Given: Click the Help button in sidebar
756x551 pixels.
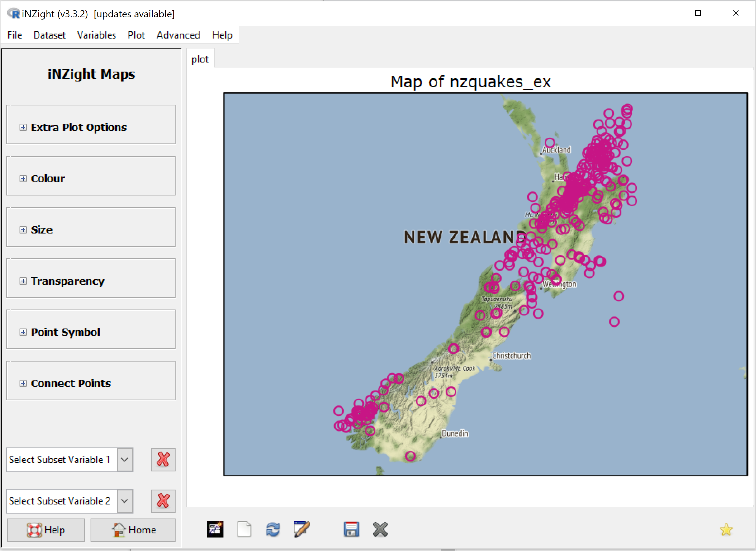Looking at the screenshot, I should click(x=47, y=529).
